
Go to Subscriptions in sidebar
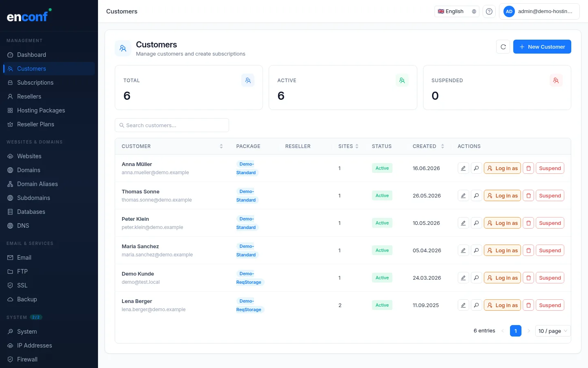click(x=49, y=83)
